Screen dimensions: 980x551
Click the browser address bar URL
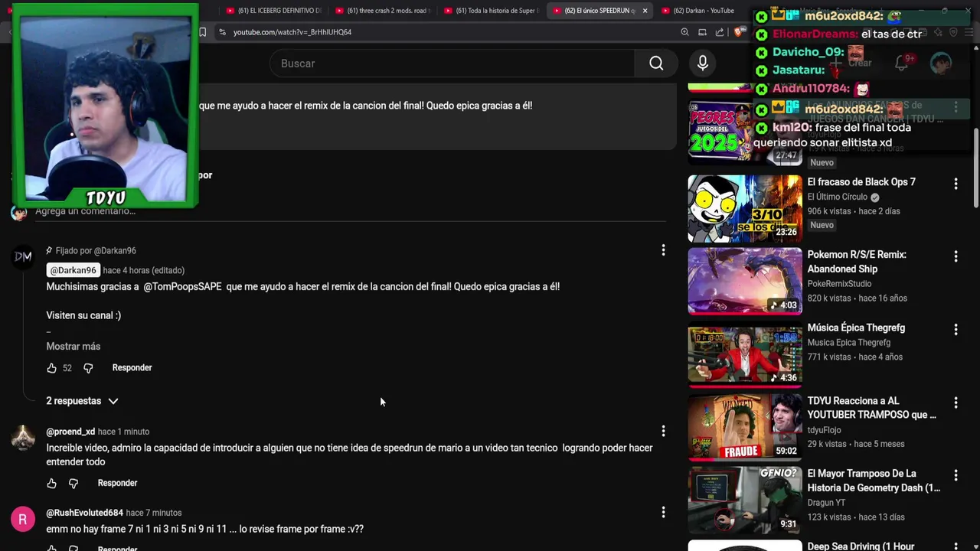point(292,32)
